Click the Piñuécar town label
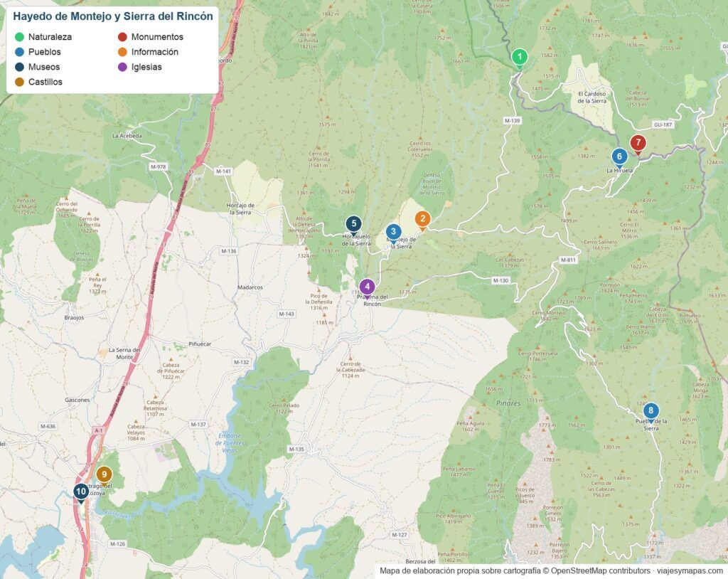 tap(200, 344)
